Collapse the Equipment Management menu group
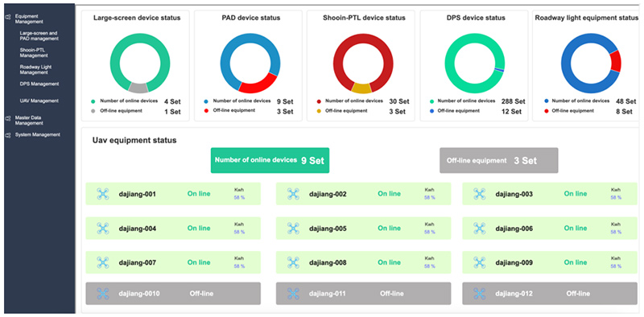 29,19
